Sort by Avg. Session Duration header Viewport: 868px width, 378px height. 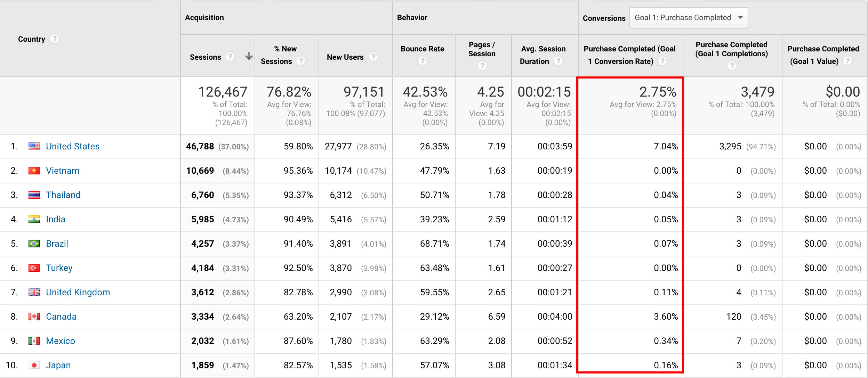pos(543,55)
